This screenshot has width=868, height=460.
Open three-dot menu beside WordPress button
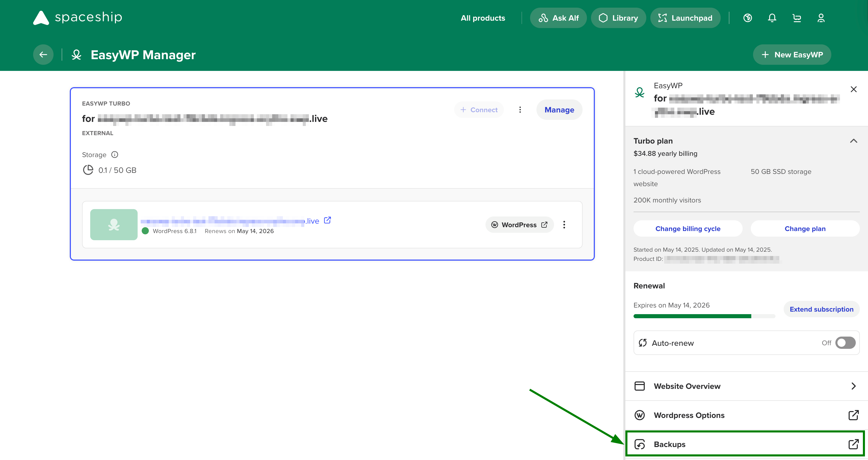[564, 225]
